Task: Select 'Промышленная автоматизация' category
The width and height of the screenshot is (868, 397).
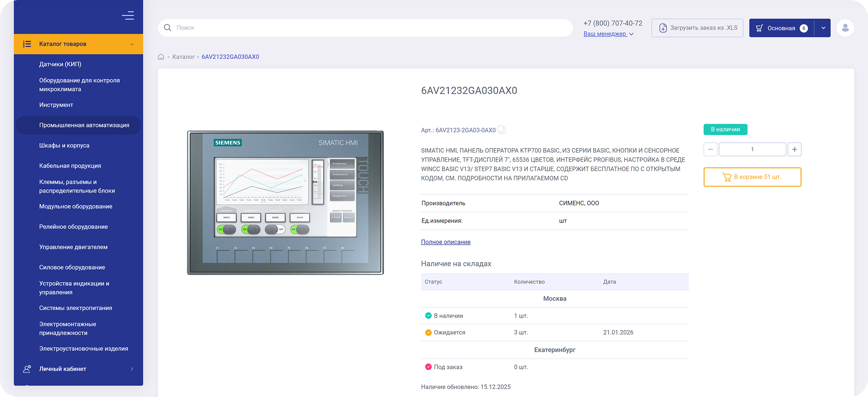Action: pyautogui.click(x=84, y=125)
